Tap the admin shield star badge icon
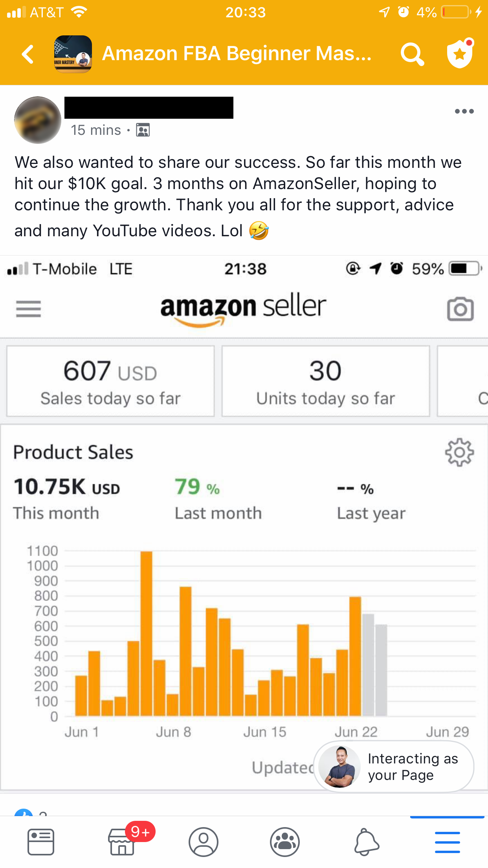The height and width of the screenshot is (868, 488). point(460,54)
